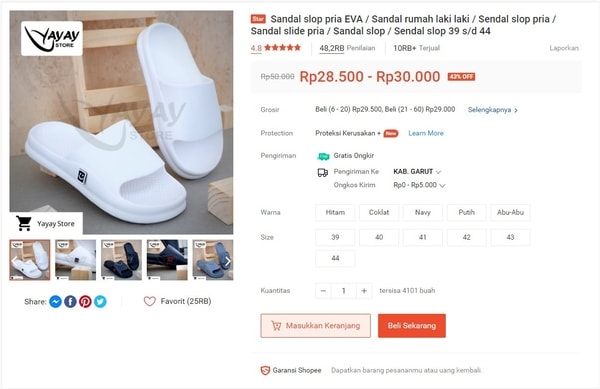The height and width of the screenshot is (389, 600).
Task: Open KAB. GARUT shipping destination dropdown
Action: [417, 172]
